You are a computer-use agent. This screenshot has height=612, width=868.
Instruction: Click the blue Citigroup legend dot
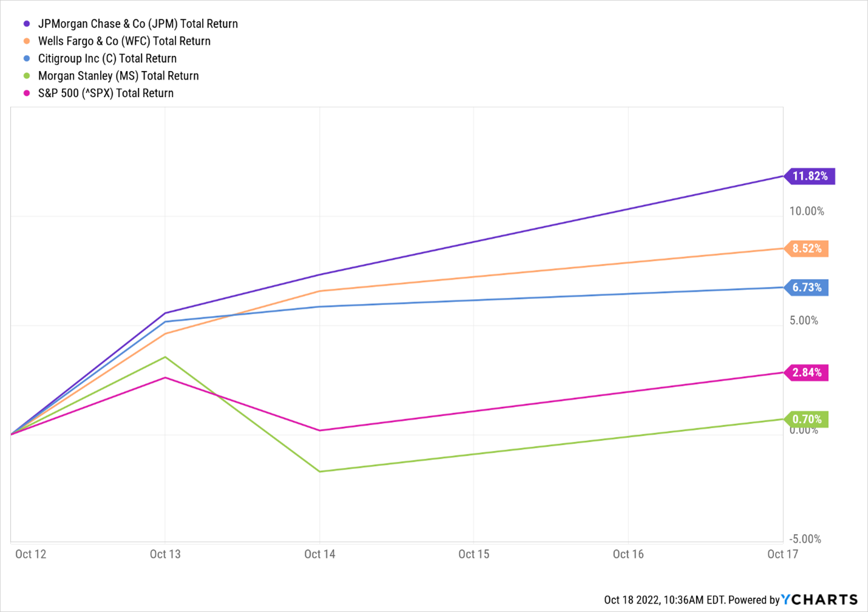[27, 59]
